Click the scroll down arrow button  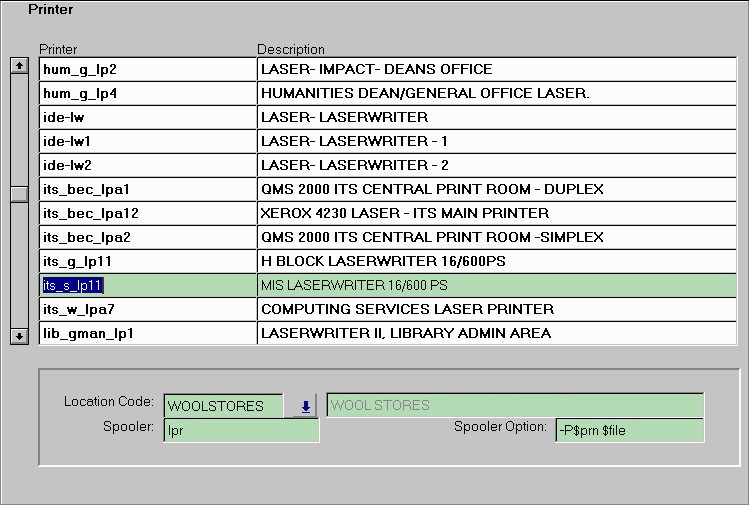click(19, 337)
